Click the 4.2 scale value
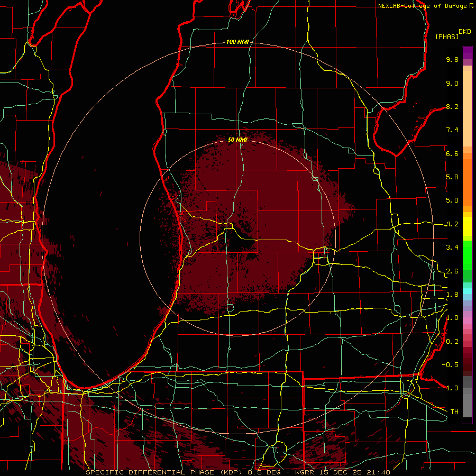This screenshot has width=476, height=476. 452,224
